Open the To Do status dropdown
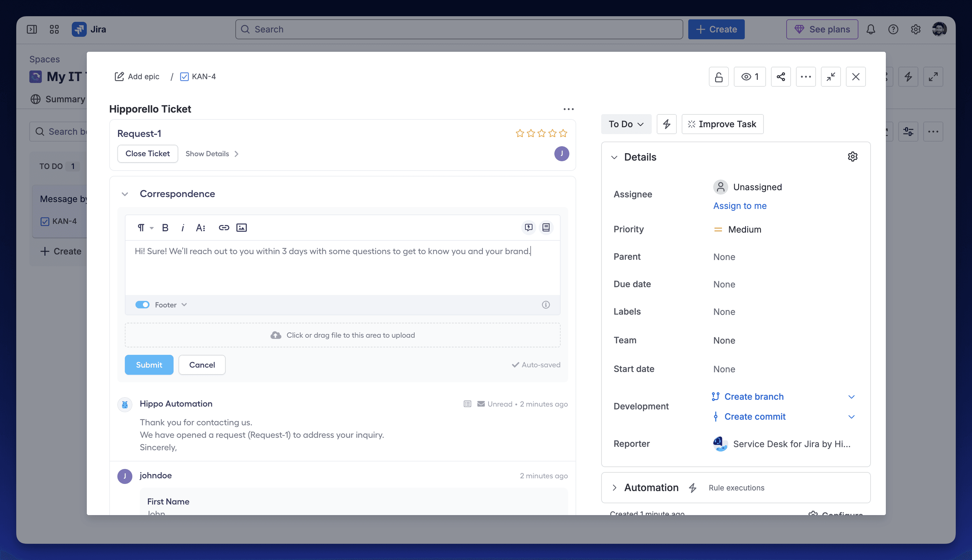 coord(626,124)
